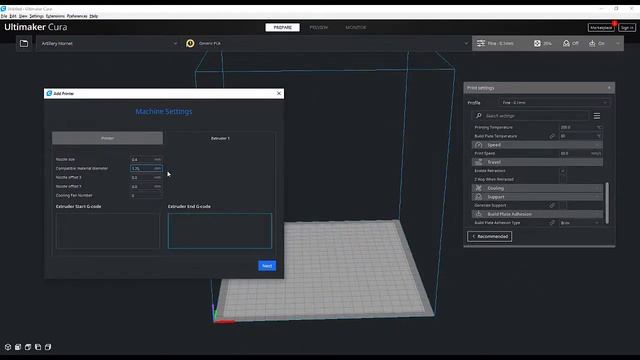Collapse the Build Plate Adhesion category
Screen dimensions: 640x360
tap(537, 214)
